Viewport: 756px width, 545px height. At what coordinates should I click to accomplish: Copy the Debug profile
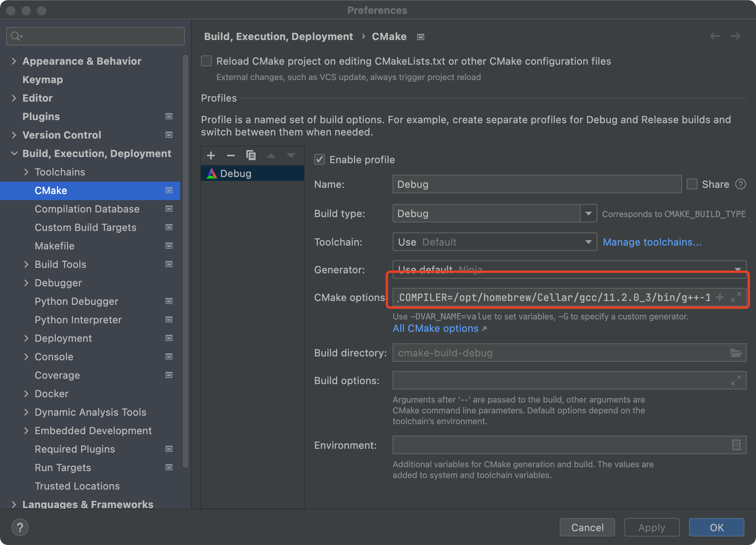(x=251, y=155)
